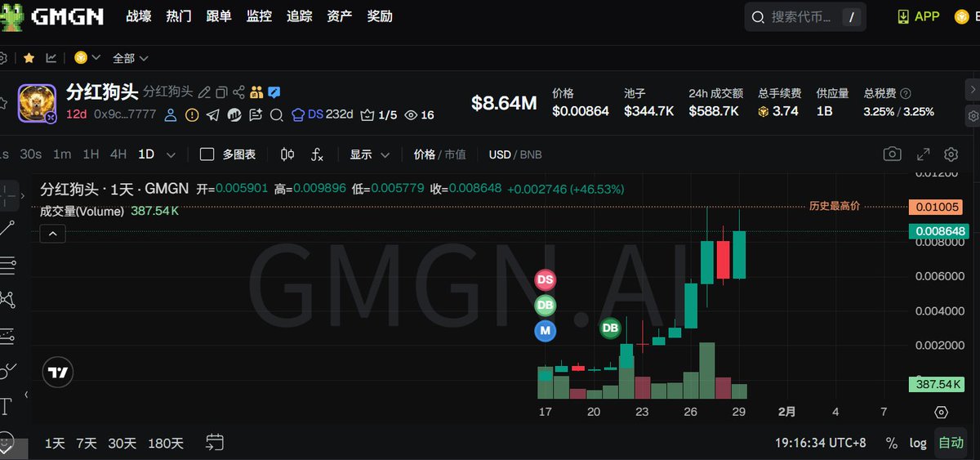Expand more timeframes chevron after 1D
This screenshot has height=460, width=980.
(x=171, y=154)
